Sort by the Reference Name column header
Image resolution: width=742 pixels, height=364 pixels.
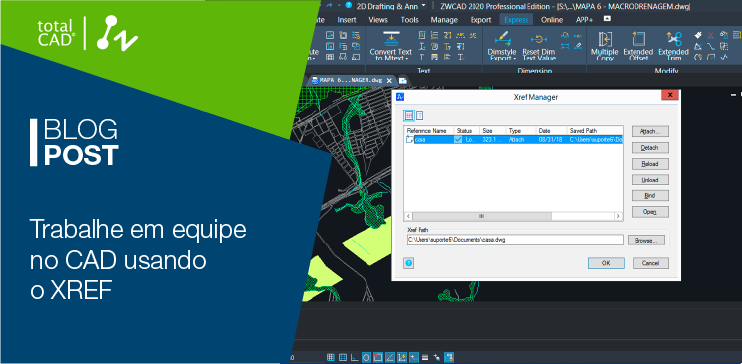(429, 131)
